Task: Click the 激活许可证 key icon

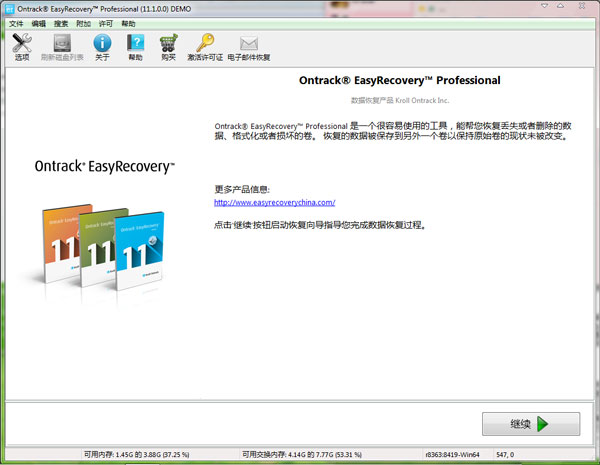Action: coord(205,43)
